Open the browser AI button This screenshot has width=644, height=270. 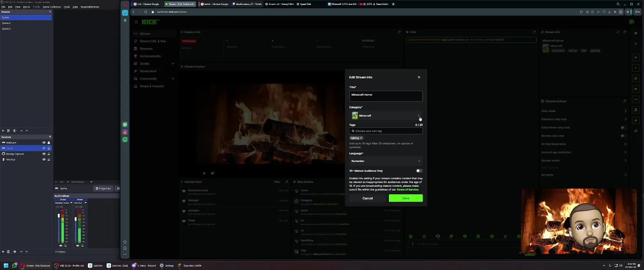tap(638, 12)
